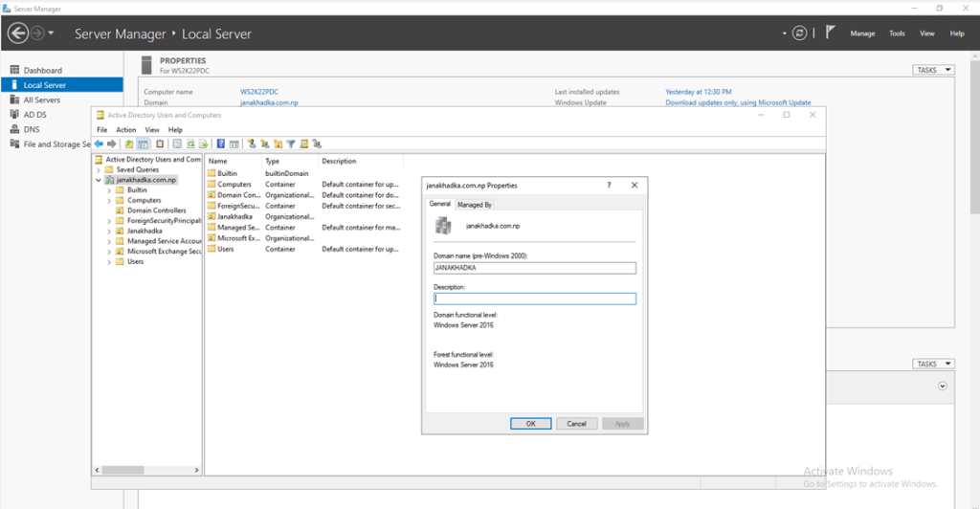Click the Create New User icon
The width and height of the screenshot is (980, 509).
coord(252,144)
